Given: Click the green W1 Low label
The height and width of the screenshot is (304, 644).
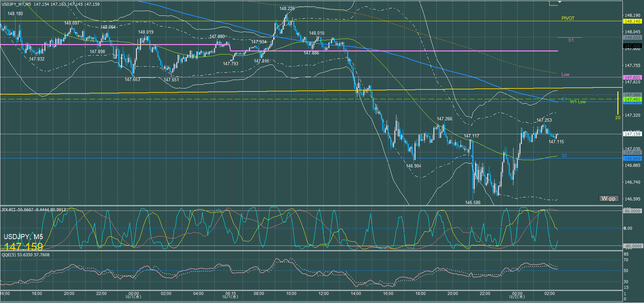Looking at the screenshot, I should pyautogui.click(x=578, y=102).
